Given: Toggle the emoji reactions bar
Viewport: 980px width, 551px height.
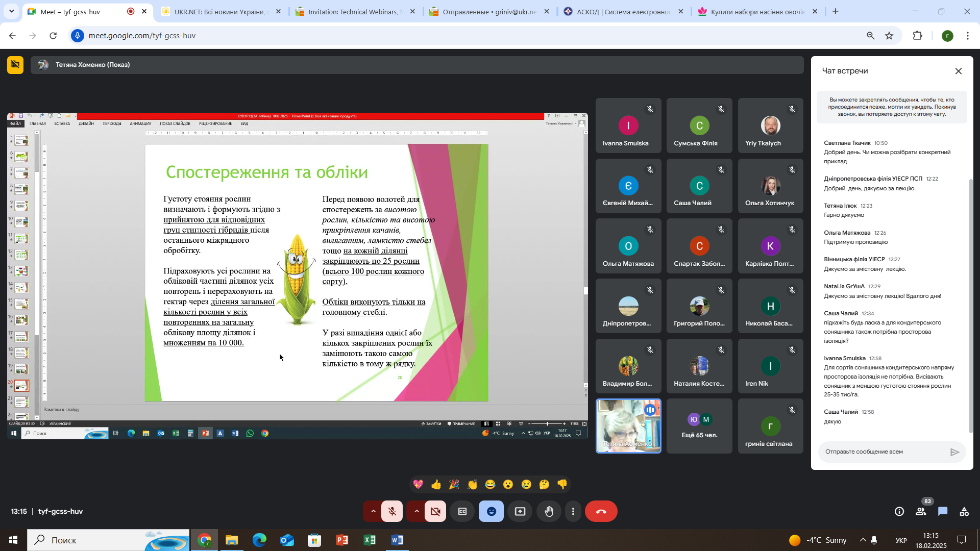Looking at the screenshot, I should (x=491, y=511).
